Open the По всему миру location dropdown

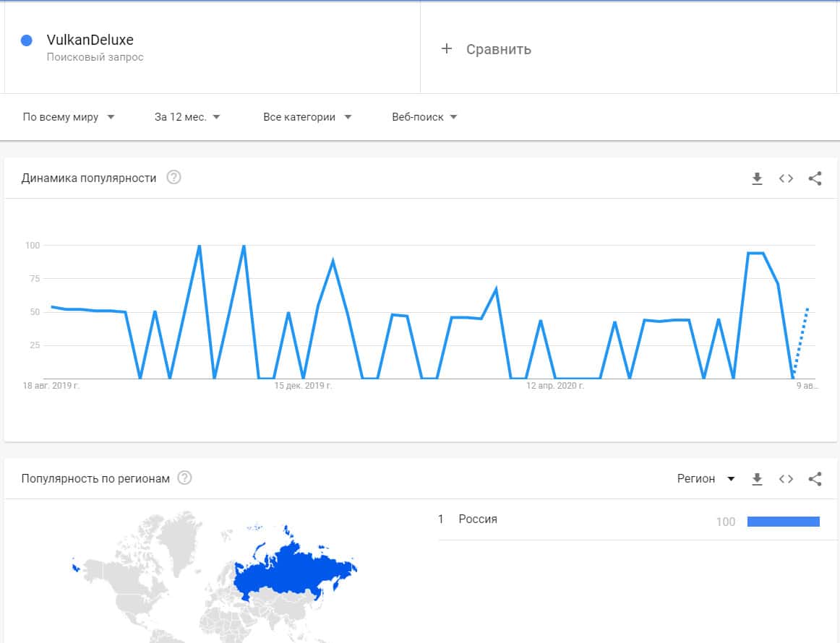69,117
